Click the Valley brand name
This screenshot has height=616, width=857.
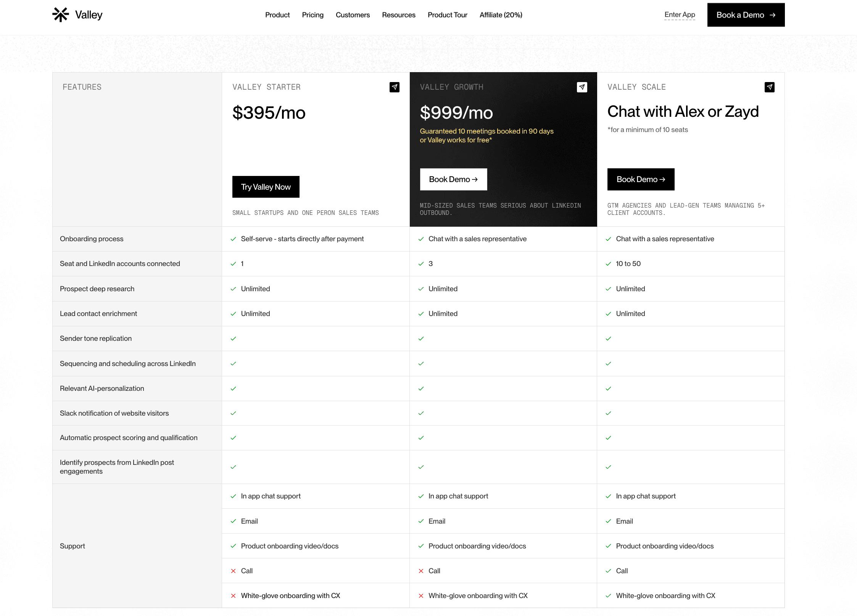pos(89,15)
